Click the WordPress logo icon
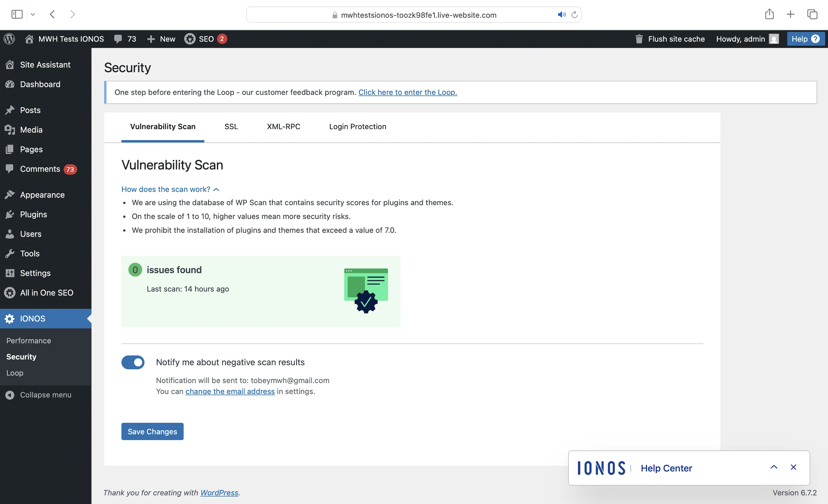The width and height of the screenshot is (828, 504). click(x=9, y=39)
